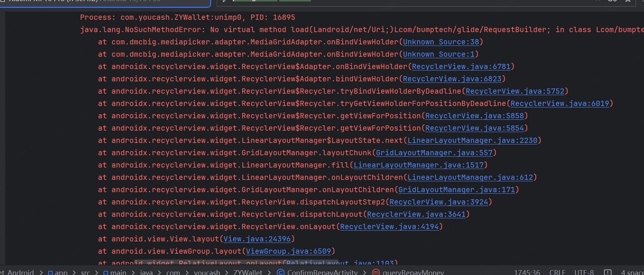Select the src breadcrumb item
Viewport: 644px width, 275px height.
pos(85,272)
